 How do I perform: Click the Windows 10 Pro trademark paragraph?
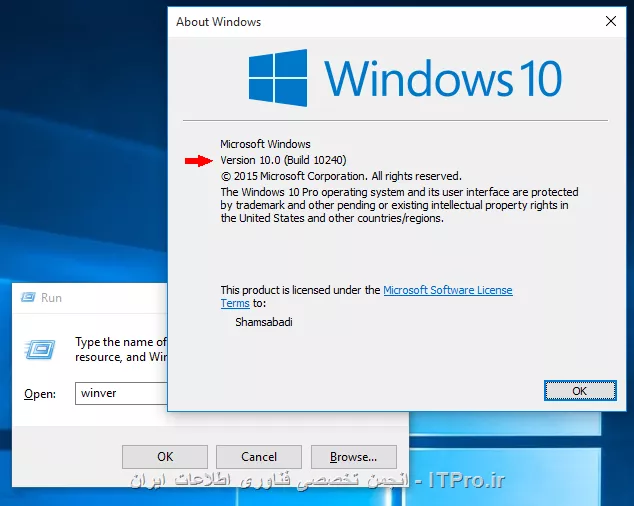399,205
